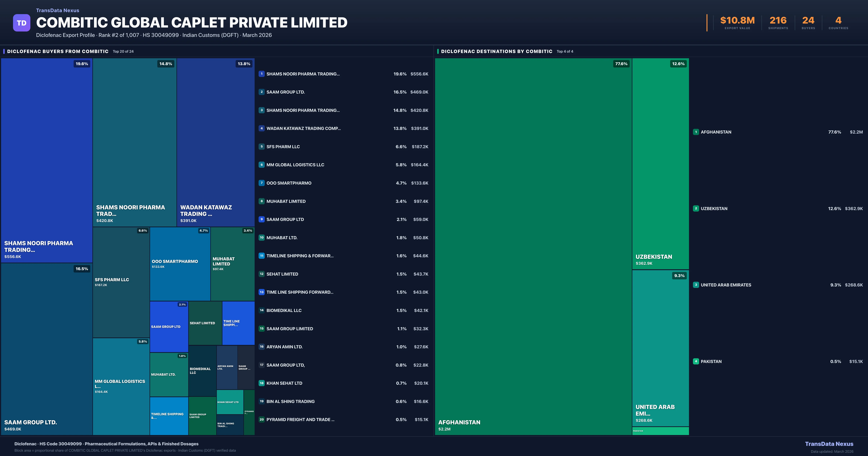Click the TransDataNexus footer brand link
Viewport: 868px width, 456px height.
(x=829, y=444)
